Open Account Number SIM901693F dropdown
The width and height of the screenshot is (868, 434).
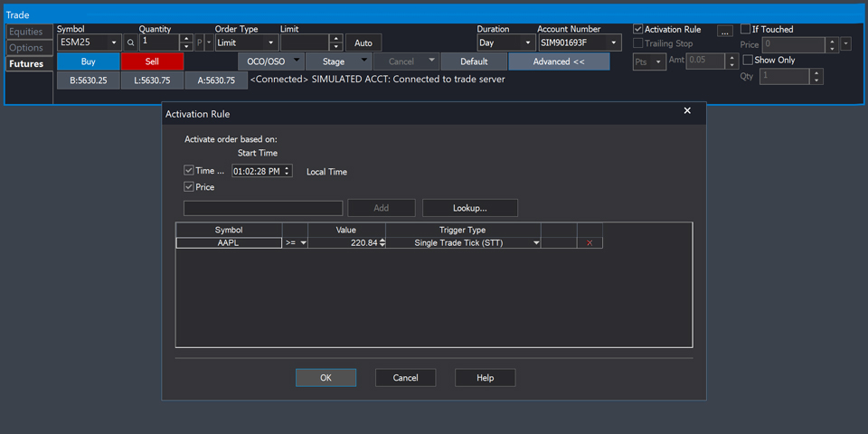pos(613,42)
